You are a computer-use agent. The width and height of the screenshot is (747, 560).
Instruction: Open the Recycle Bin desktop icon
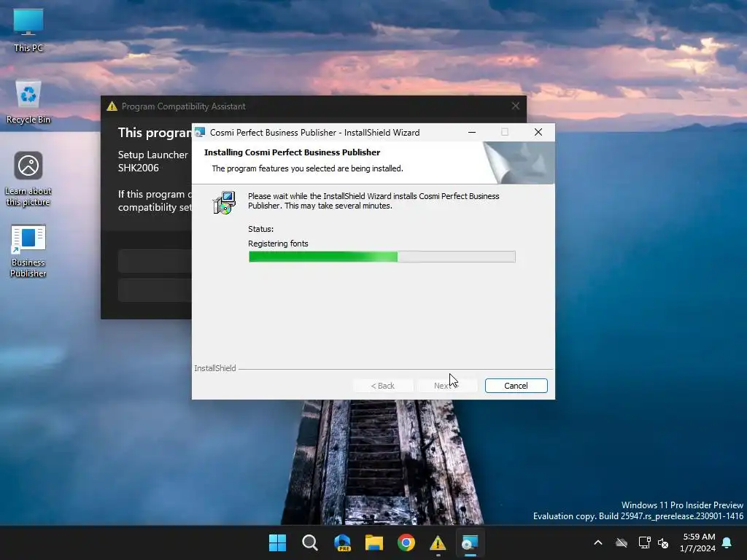pyautogui.click(x=28, y=102)
